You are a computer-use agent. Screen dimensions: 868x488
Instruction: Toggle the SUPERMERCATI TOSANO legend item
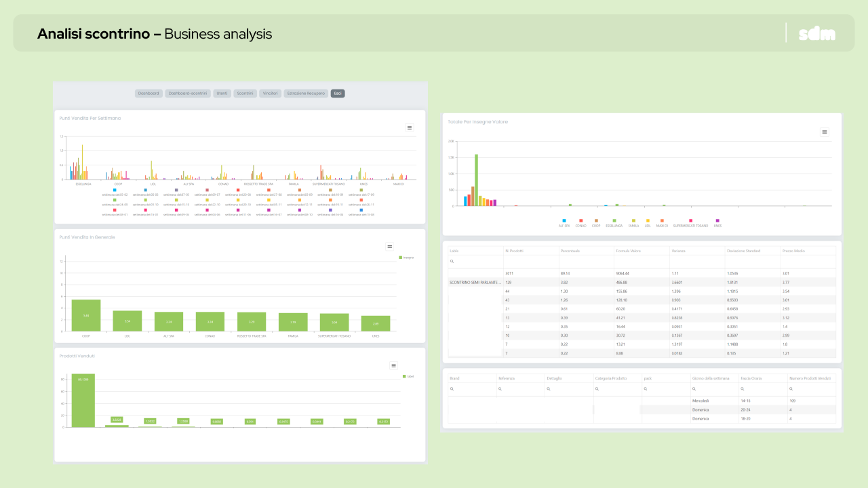coord(692,226)
